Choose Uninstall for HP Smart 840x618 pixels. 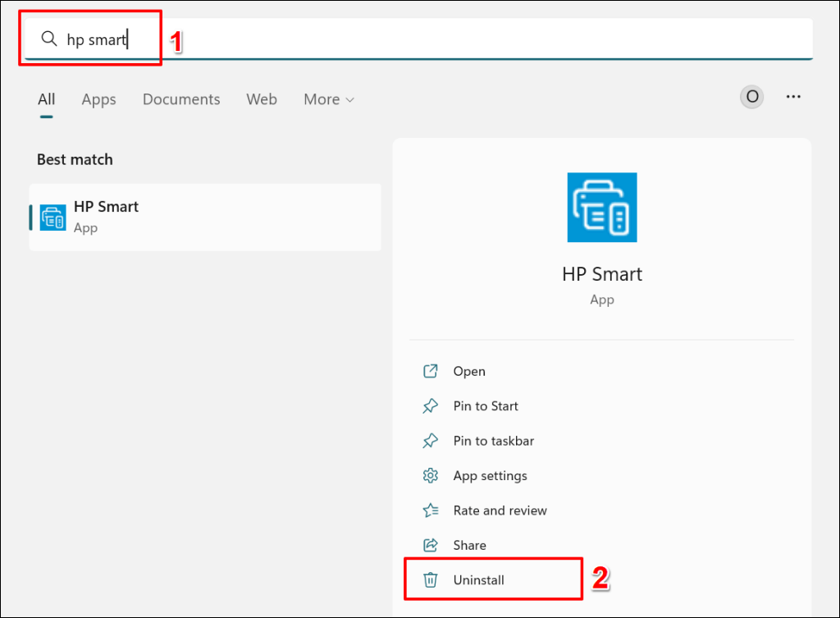click(478, 580)
